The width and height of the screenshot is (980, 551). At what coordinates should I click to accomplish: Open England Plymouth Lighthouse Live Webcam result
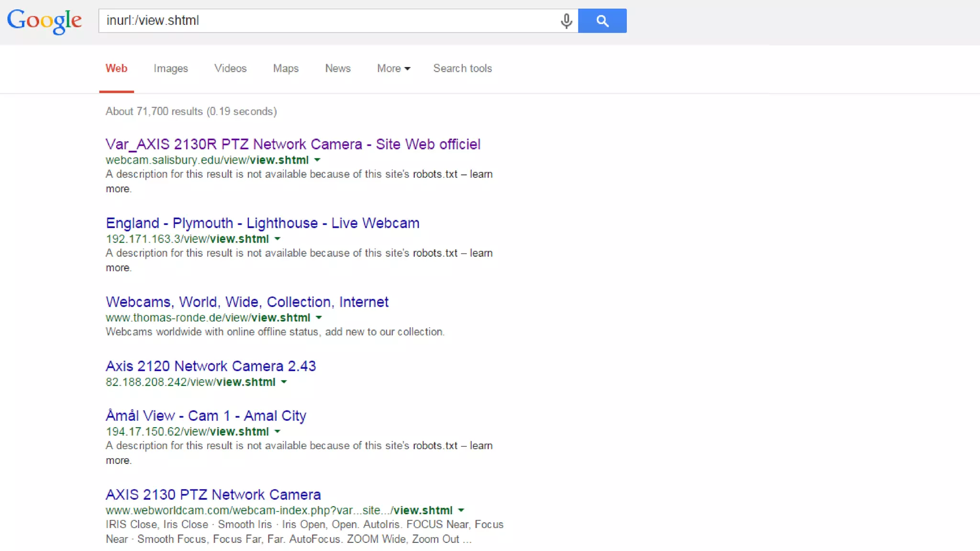(262, 223)
